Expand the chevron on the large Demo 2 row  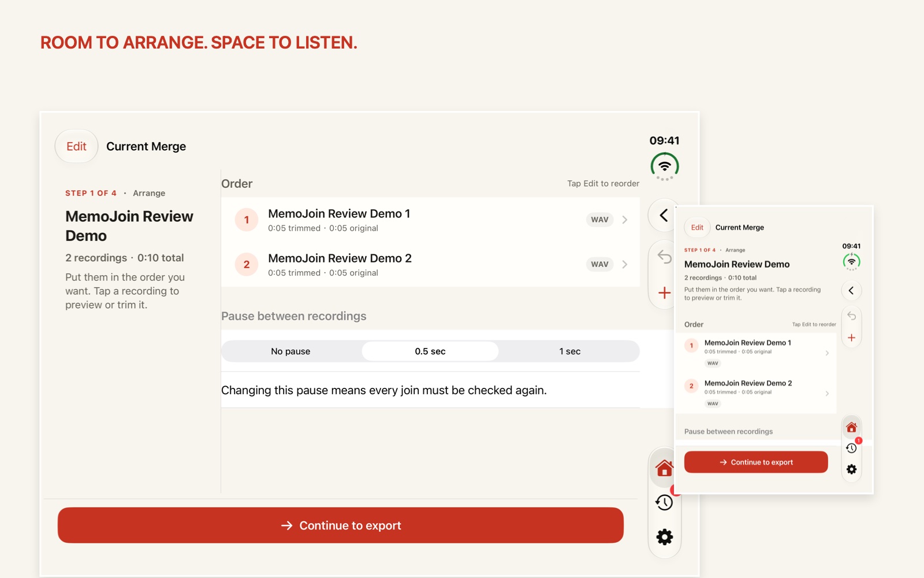click(625, 264)
